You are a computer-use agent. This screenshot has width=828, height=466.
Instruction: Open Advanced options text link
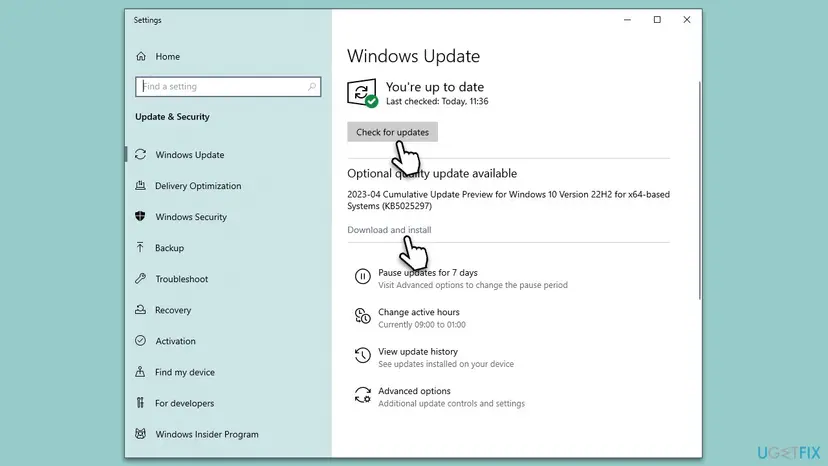click(414, 391)
